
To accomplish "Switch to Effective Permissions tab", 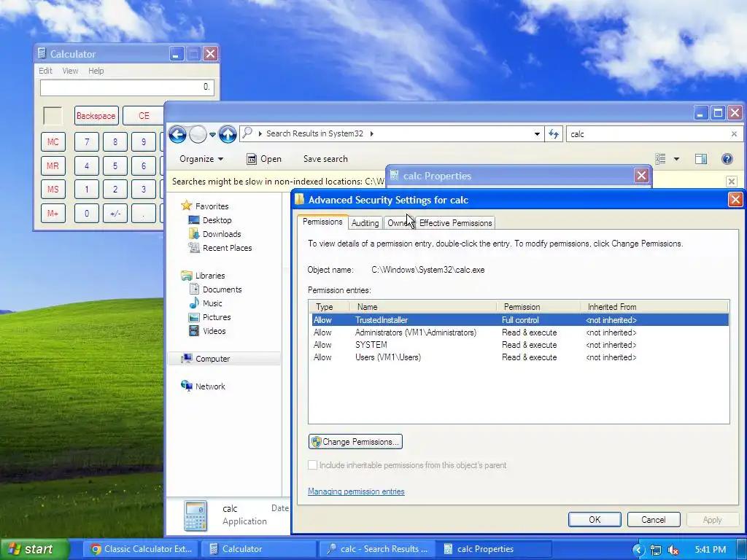I will tap(455, 223).
